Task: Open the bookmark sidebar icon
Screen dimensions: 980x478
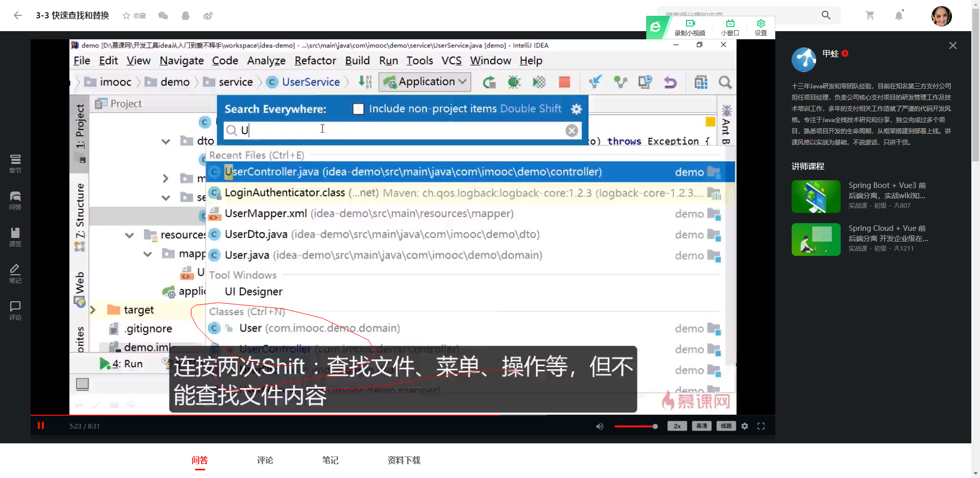Action: click(15, 237)
